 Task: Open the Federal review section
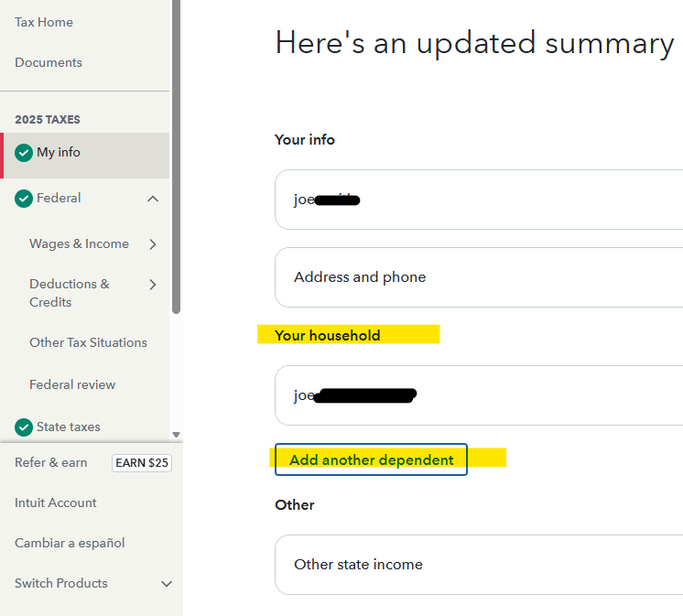point(72,384)
